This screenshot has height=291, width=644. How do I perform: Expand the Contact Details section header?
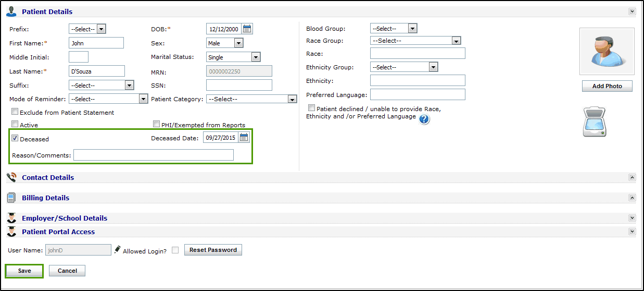pyautogui.click(x=48, y=178)
